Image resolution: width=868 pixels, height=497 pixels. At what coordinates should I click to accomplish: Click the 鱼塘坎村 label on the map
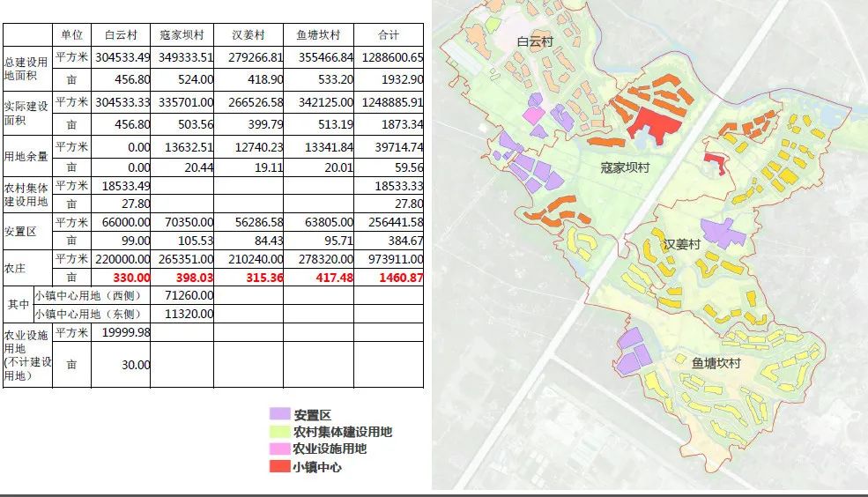point(715,363)
